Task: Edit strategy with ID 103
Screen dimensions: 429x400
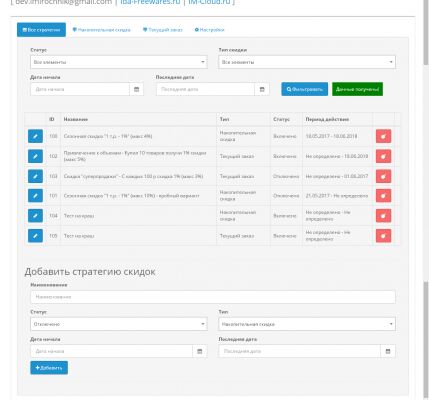Action: click(x=35, y=176)
